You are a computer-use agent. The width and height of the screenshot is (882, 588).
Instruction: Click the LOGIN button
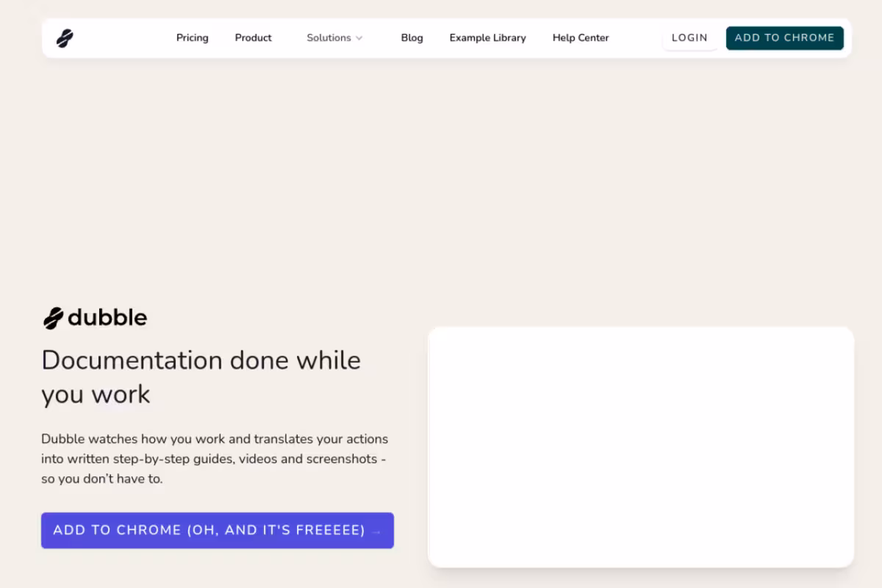tap(689, 38)
